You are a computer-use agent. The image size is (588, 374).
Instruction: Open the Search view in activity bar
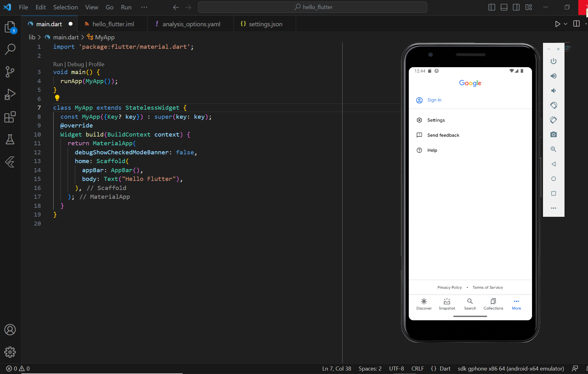point(10,49)
